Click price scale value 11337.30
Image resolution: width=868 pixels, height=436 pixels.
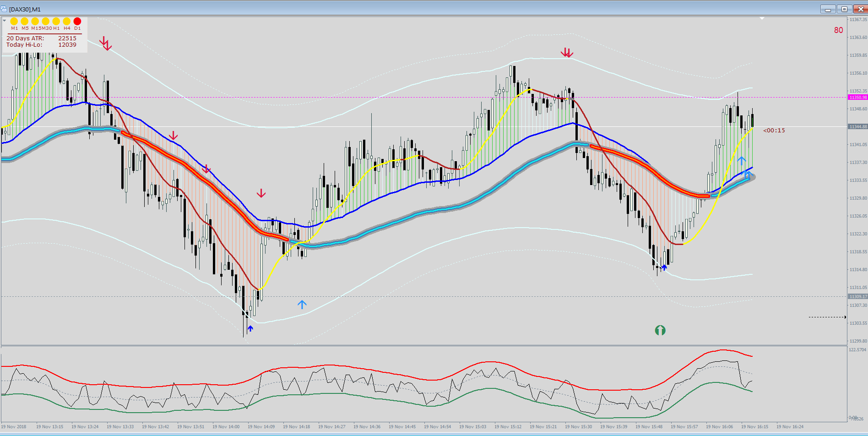click(858, 163)
